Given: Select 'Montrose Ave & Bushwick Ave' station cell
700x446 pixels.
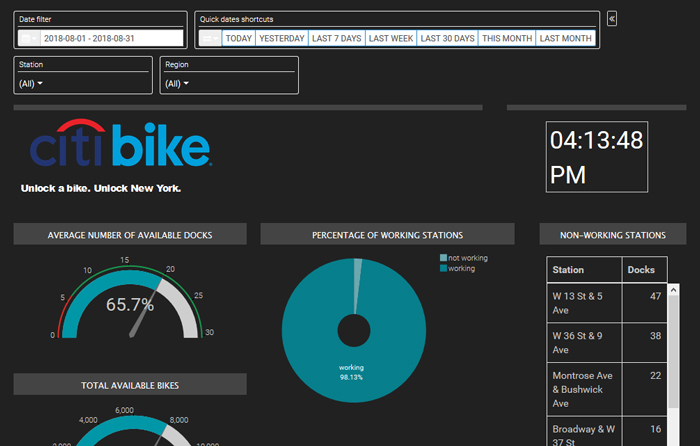Looking at the screenshot, I should pos(584,389).
